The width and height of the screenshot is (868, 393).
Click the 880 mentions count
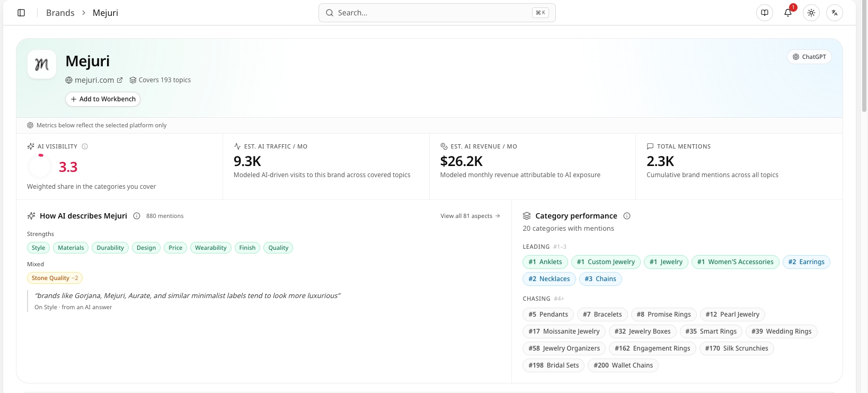[165, 216]
